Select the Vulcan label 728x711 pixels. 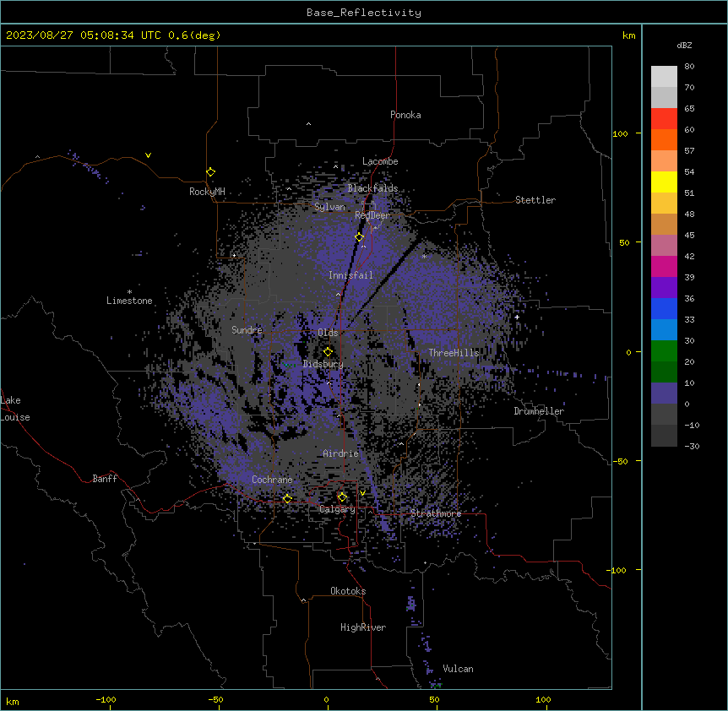(x=459, y=669)
